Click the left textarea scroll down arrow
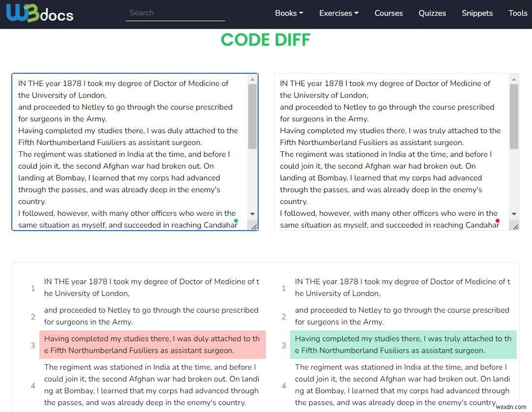The height and width of the screenshot is (412, 532). click(252, 214)
